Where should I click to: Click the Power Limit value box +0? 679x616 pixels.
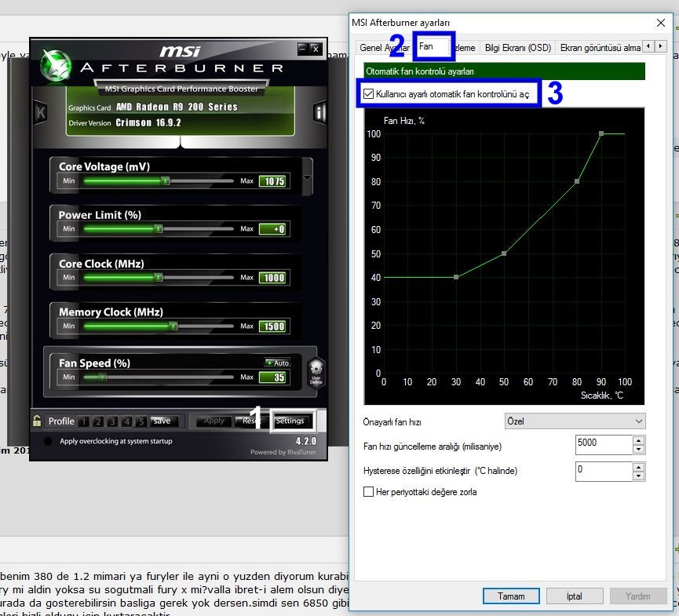click(274, 229)
